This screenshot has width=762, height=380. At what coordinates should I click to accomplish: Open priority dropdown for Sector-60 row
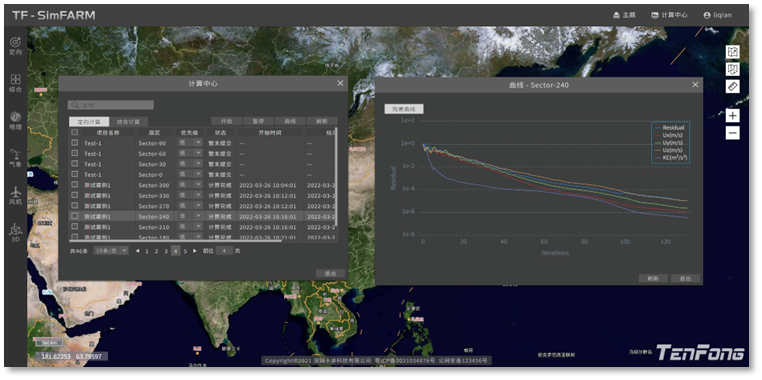(190, 153)
